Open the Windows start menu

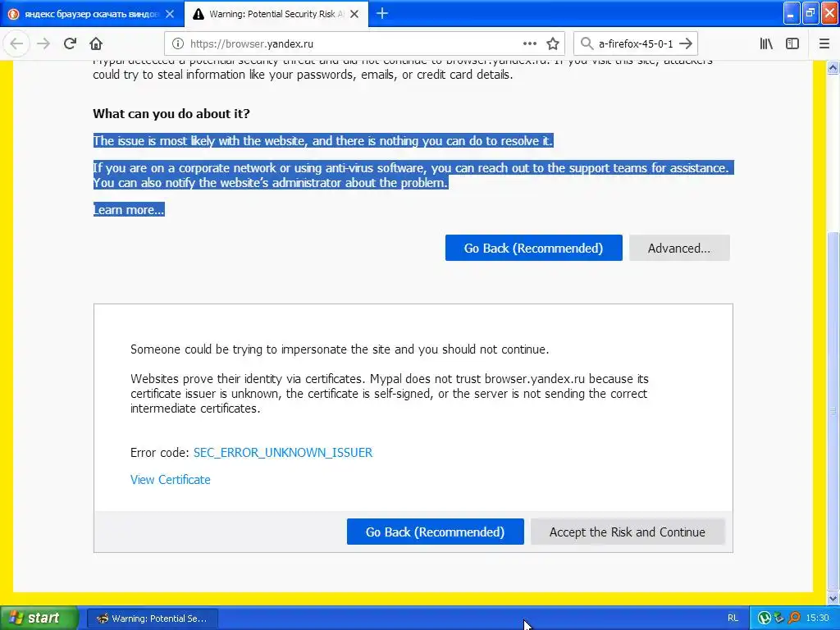pos(39,619)
